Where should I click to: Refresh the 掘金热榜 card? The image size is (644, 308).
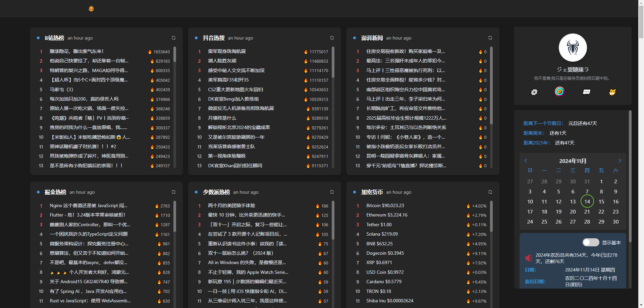(x=173, y=192)
